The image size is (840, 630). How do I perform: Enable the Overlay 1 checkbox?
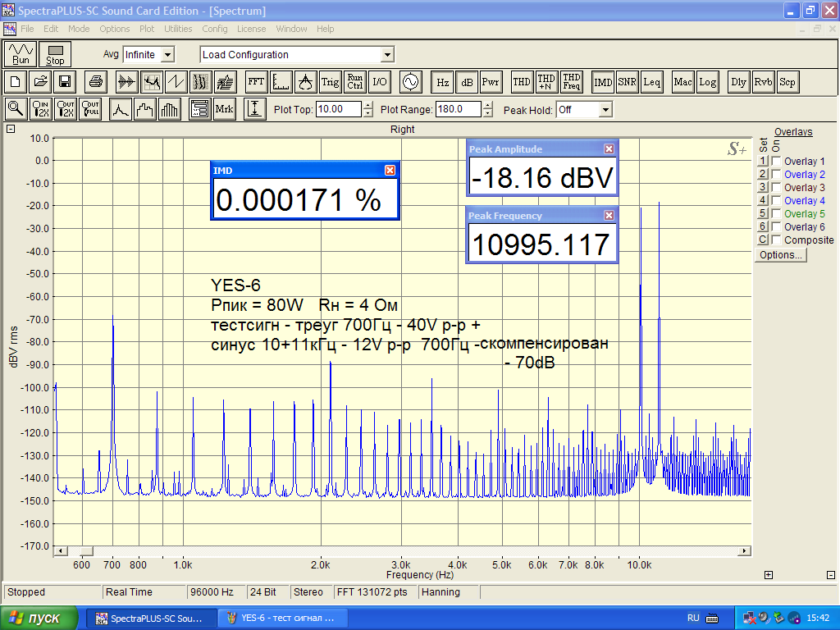coord(776,162)
